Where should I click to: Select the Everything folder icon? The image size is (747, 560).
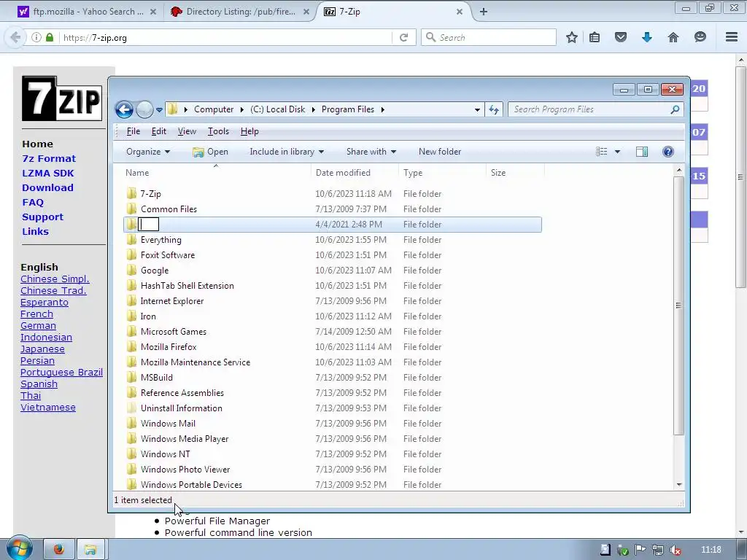coord(132,239)
